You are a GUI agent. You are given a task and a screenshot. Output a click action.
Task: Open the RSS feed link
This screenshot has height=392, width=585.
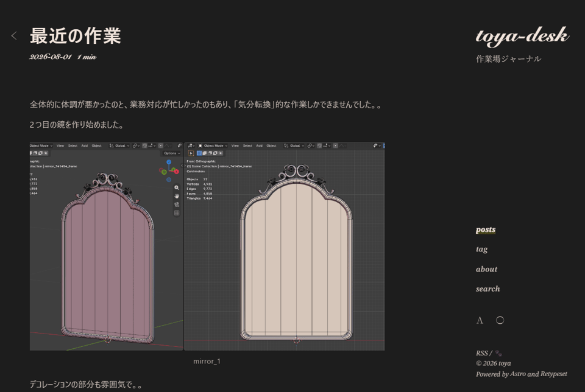point(481,353)
